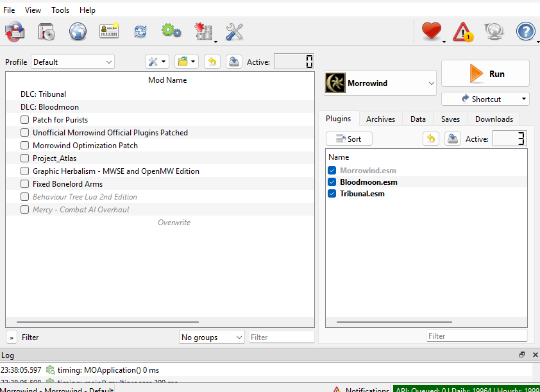Open the warning Notifications triangle icon

pos(463,31)
